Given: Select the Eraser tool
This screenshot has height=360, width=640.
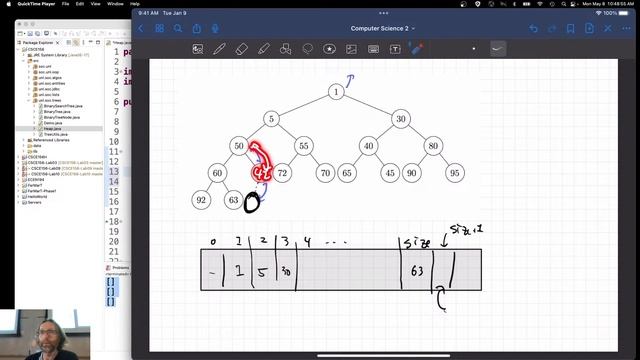Looking at the screenshot, I should [242, 49].
